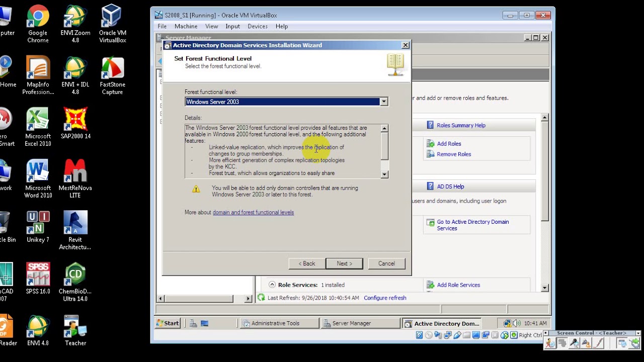The image size is (644, 362).
Task: Open the Forest functional level dropdown
Action: [384, 102]
